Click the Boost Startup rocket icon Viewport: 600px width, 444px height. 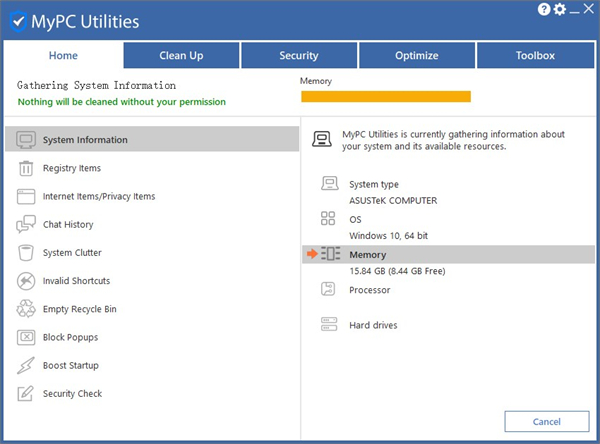coord(26,366)
